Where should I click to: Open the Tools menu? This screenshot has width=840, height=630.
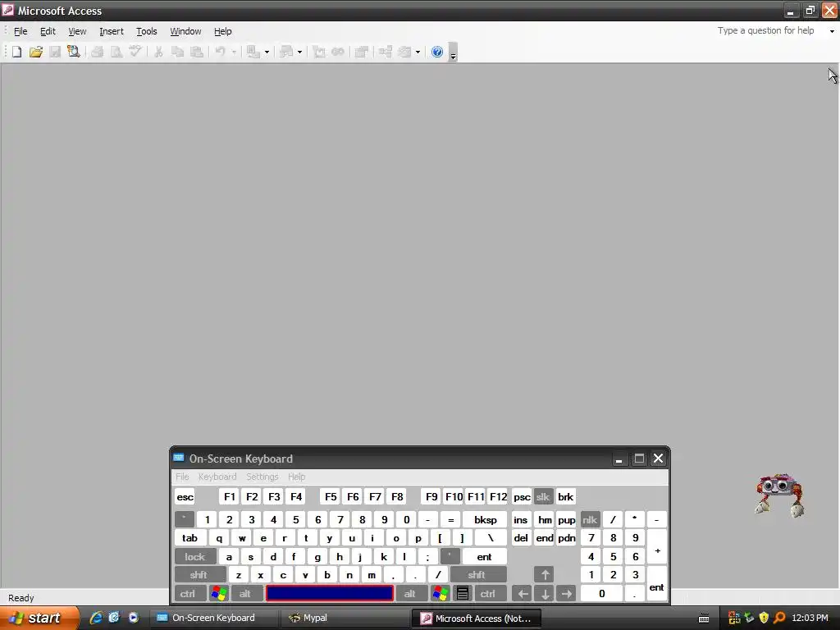pos(146,31)
